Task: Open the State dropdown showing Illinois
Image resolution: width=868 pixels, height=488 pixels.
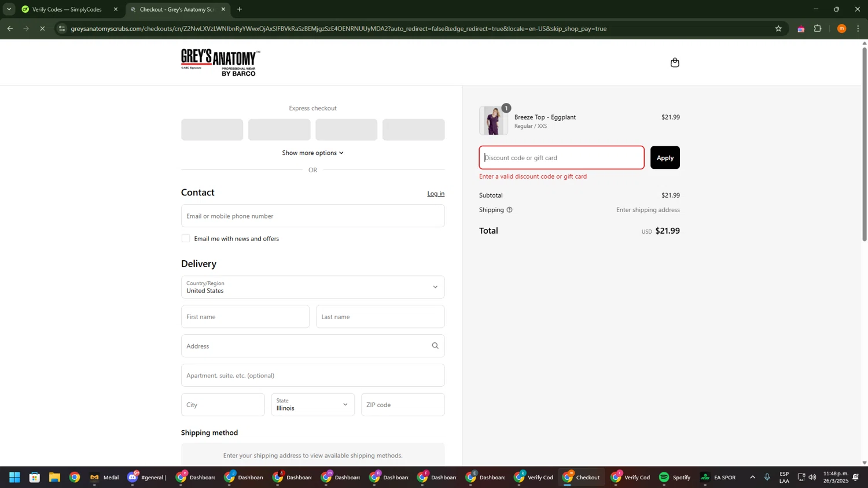Action: (312, 405)
